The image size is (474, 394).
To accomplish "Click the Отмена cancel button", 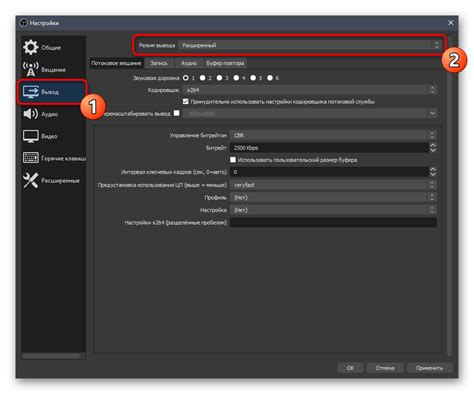I will coord(385,368).
